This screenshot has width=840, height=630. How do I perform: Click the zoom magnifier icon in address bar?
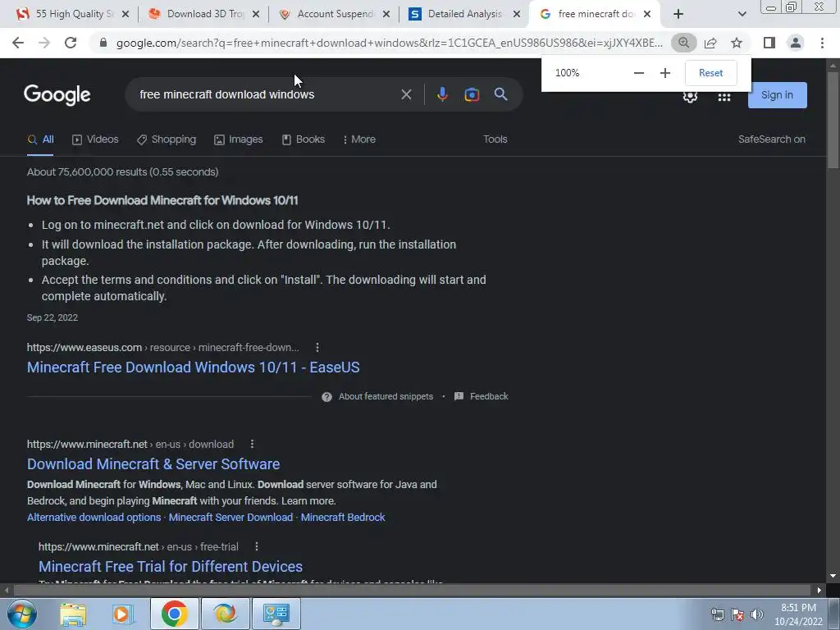(x=683, y=43)
